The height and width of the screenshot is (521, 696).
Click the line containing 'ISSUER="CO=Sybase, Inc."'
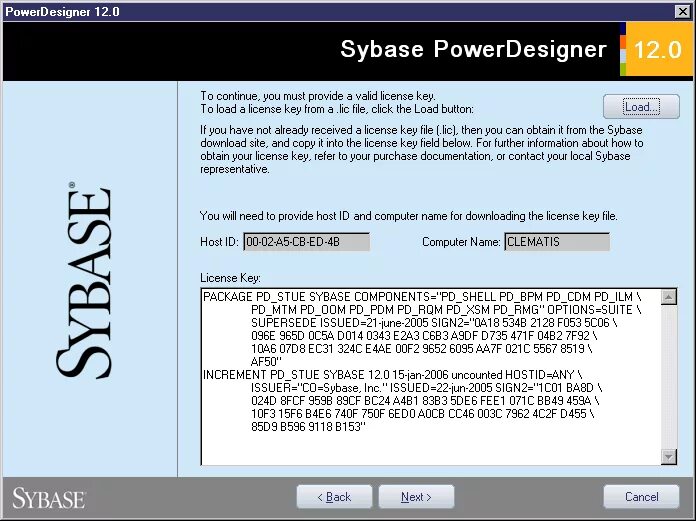[x=427, y=387]
